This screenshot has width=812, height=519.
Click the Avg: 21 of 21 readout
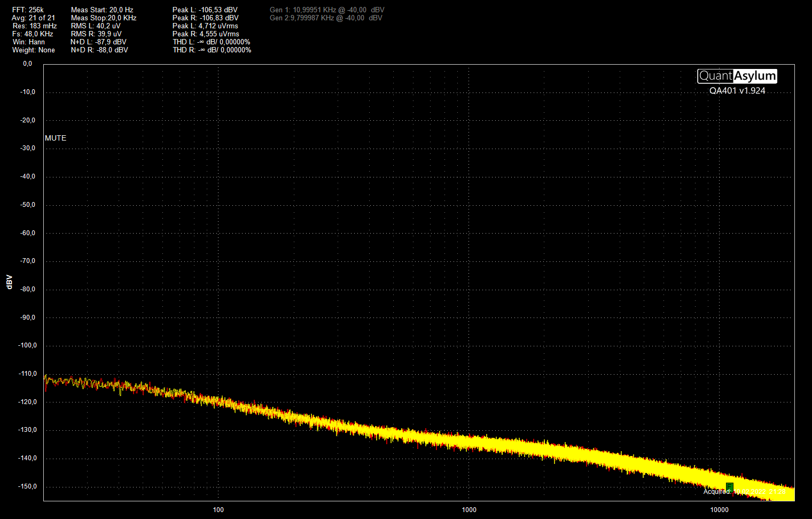pyautogui.click(x=33, y=18)
